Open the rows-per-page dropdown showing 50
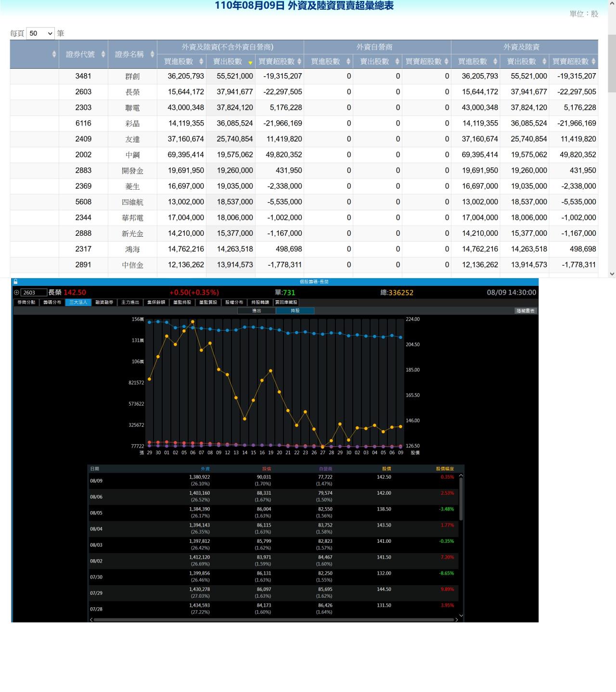 coord(40,33)
